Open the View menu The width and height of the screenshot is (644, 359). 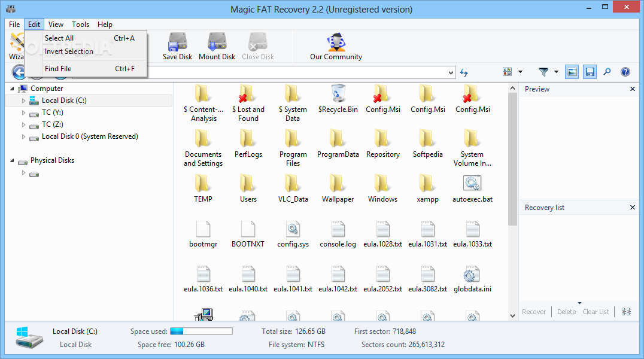(x=56, y=25)
